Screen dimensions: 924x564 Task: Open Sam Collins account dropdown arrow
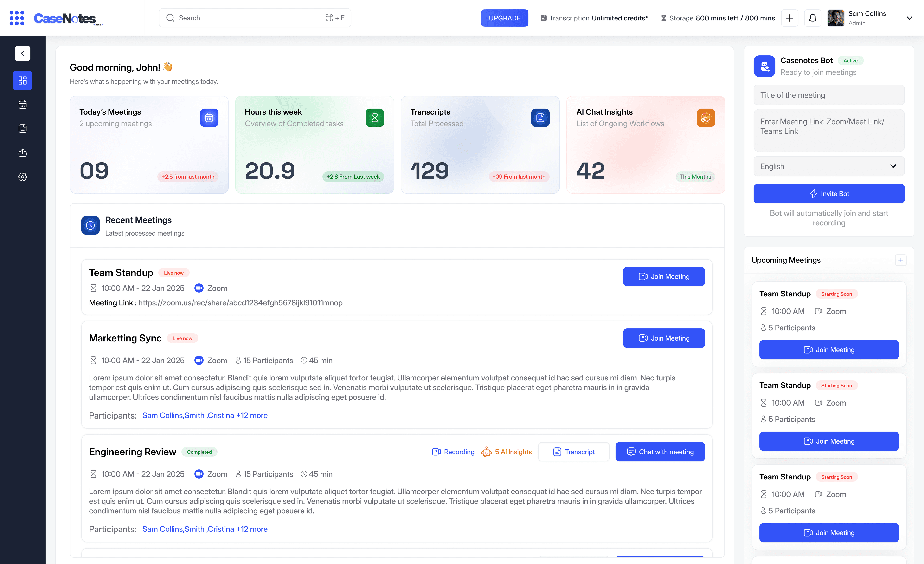909,18
